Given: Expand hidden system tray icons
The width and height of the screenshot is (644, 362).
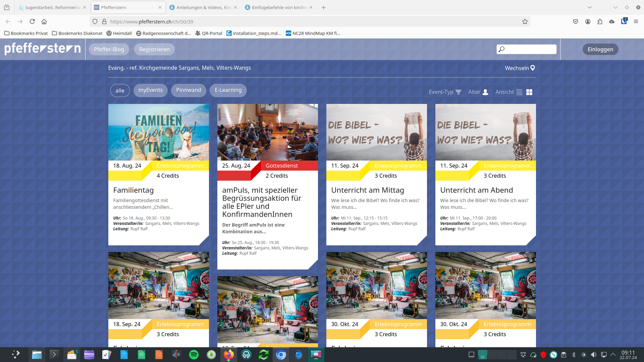Looking at the screenshot, I should [613, 355].
